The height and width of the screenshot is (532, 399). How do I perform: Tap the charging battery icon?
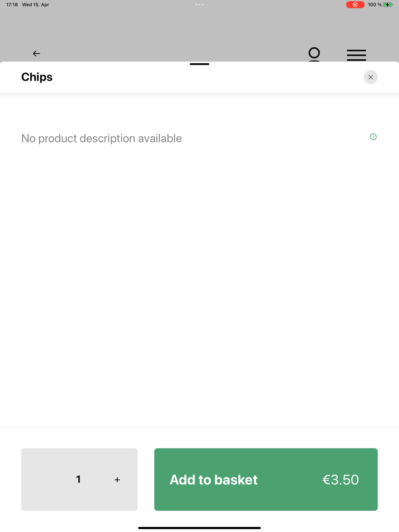pyautogui.click(x=388, y=4)
